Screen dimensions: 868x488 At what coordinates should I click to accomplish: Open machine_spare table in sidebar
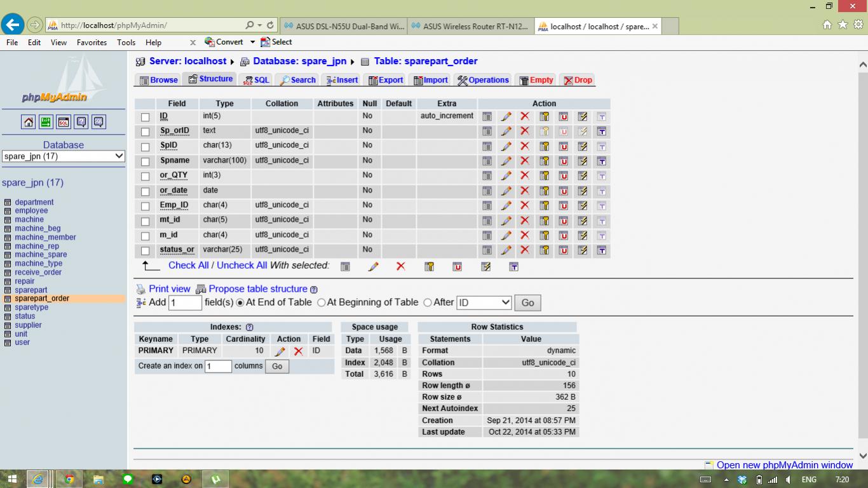tap(41, 255)
